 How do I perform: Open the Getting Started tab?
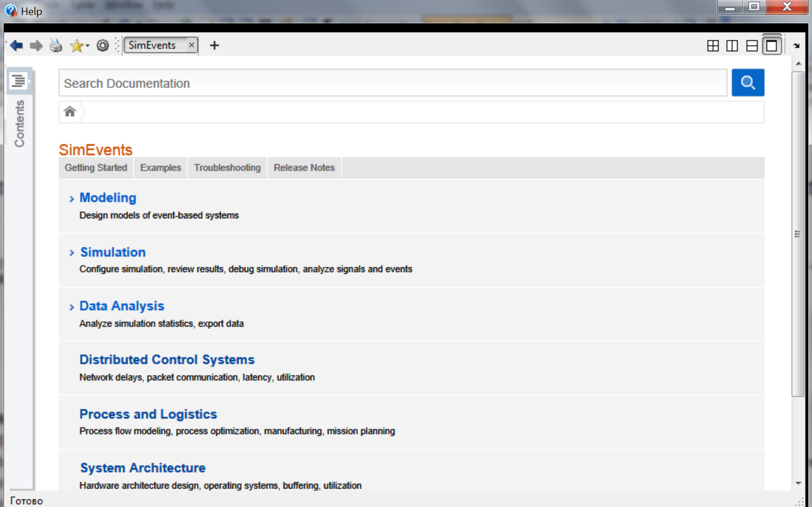click(96, 167)
